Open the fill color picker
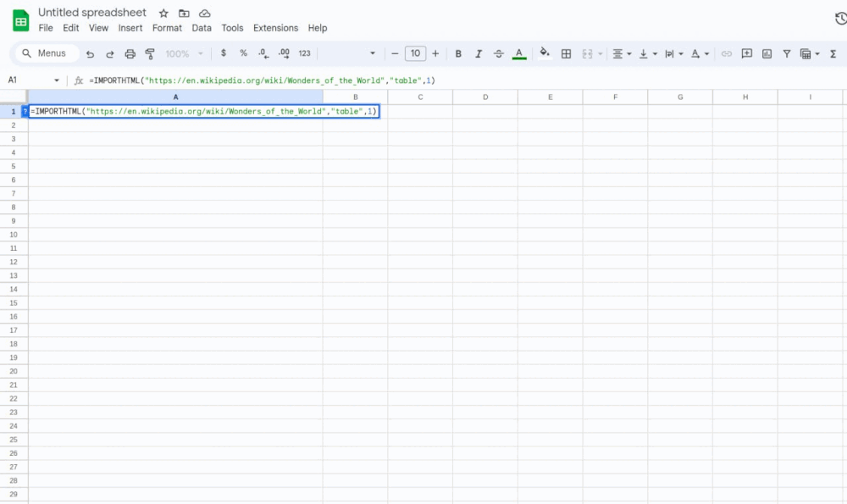 [x=545, y=53]
